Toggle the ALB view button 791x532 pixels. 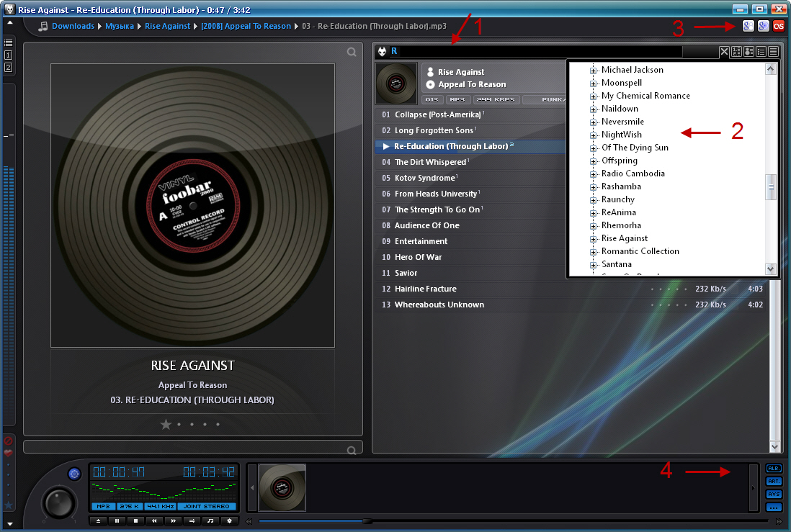[x=774, y=469]
